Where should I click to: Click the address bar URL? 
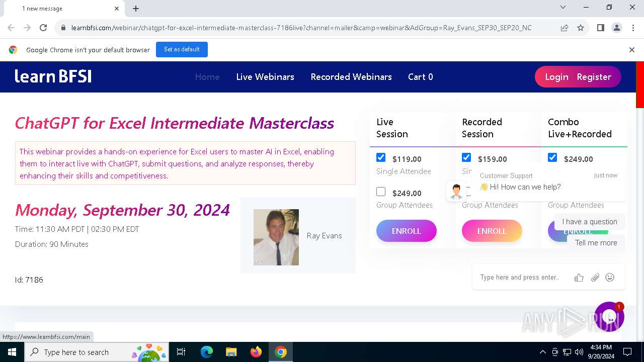(x=301, y=28)
